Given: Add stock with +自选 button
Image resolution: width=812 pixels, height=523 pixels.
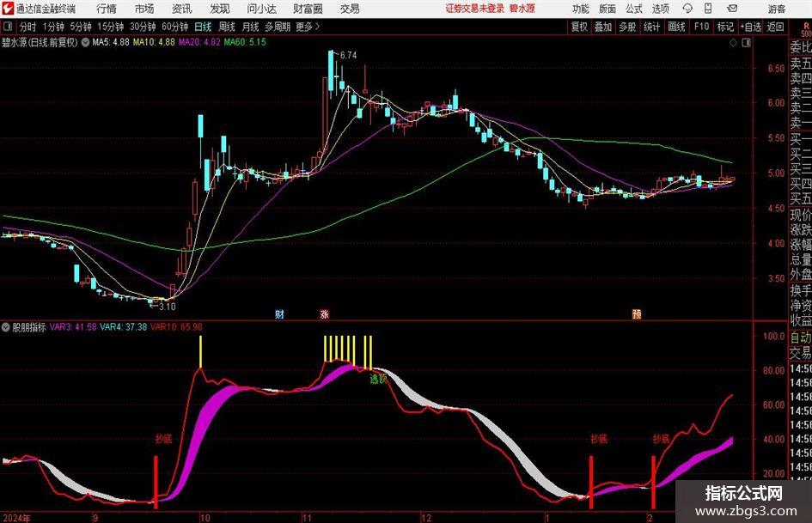Looking at the screenshot, I should coord(751,27).
